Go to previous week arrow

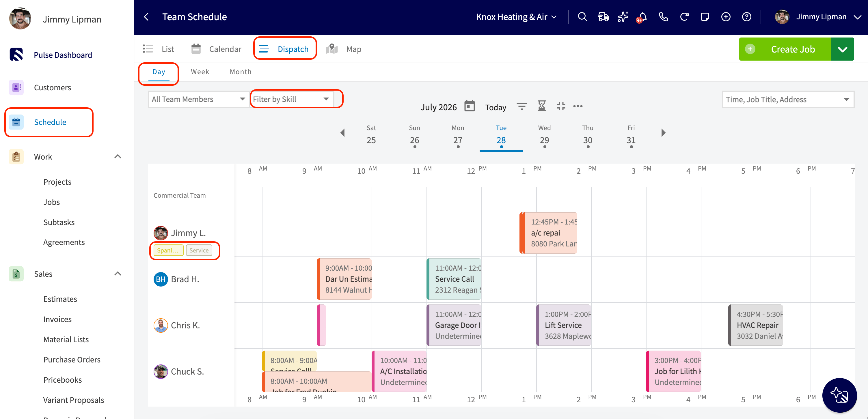(x=343, y=133)
